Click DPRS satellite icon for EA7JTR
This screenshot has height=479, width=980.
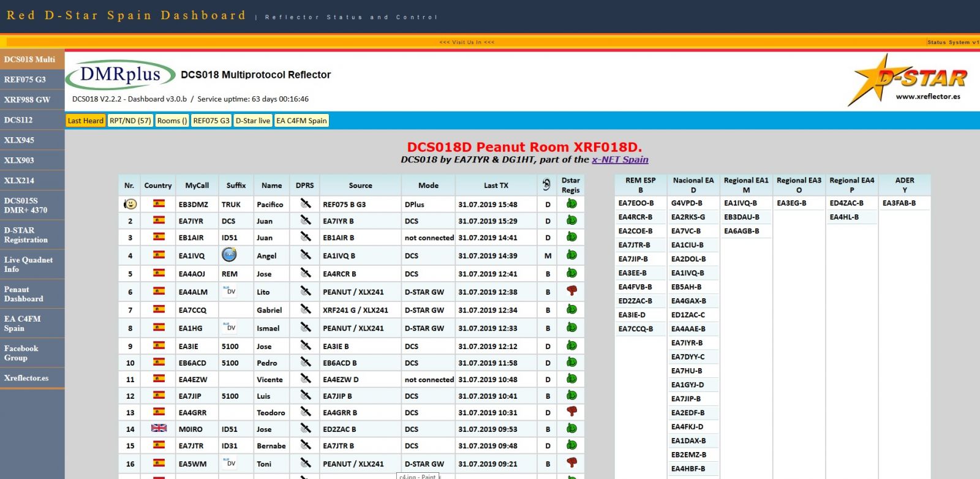pyautogui.click(x=305, y=445)
